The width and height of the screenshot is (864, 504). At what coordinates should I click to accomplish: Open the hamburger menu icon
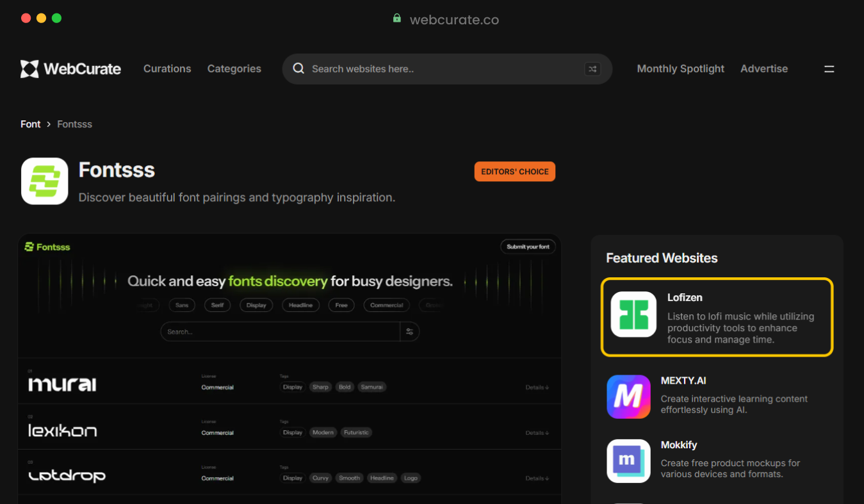[x=829, y=69]
